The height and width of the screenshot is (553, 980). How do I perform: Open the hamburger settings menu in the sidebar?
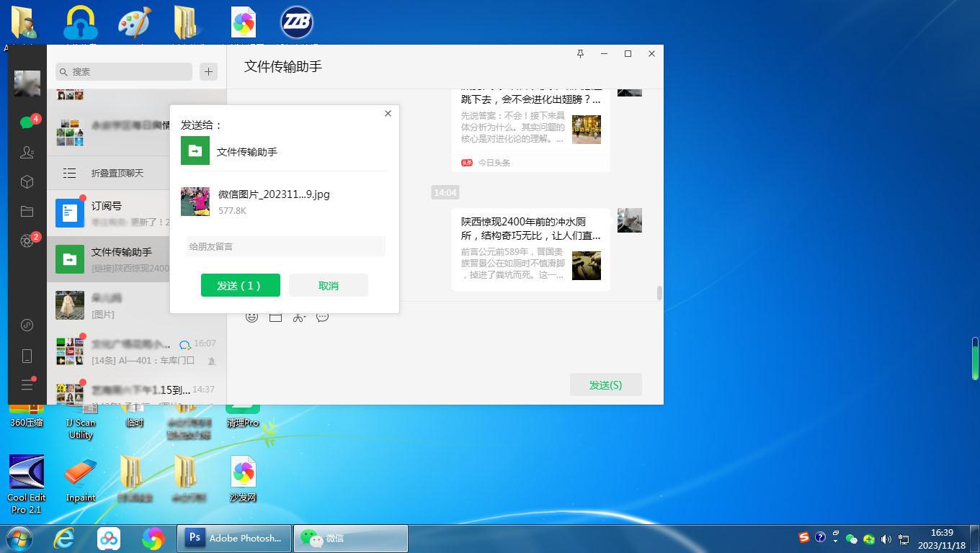point(27,385)
